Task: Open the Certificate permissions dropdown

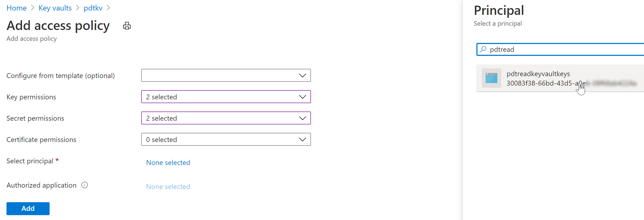Action: tap(226, 139)
